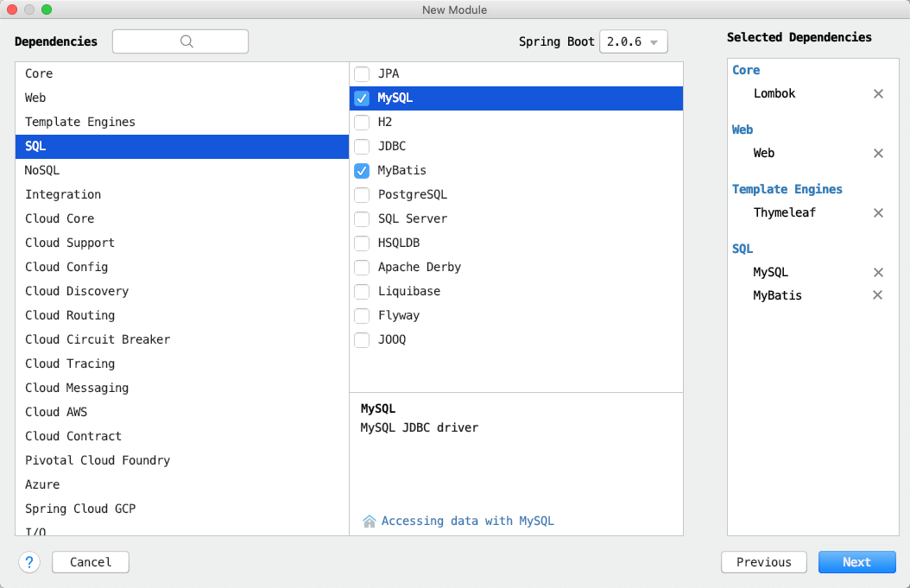Proceed with the Next button
910x588 pixels.
tap(856, 562)
